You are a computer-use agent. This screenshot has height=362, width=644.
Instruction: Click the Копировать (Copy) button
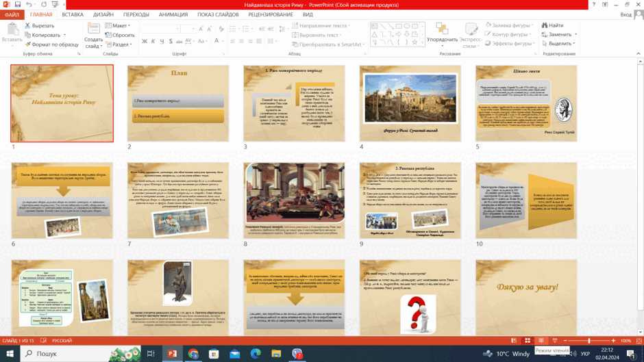[42, 35]
